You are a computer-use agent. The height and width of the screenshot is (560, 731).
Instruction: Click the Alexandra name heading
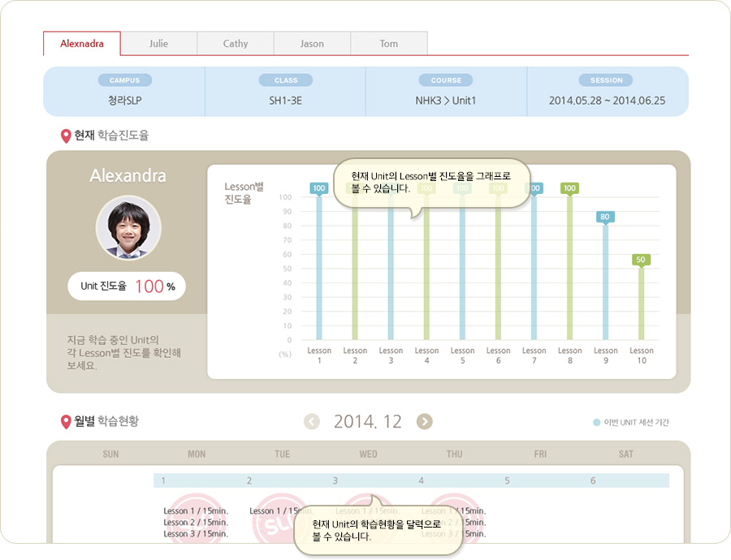click(x=128, y=176)
